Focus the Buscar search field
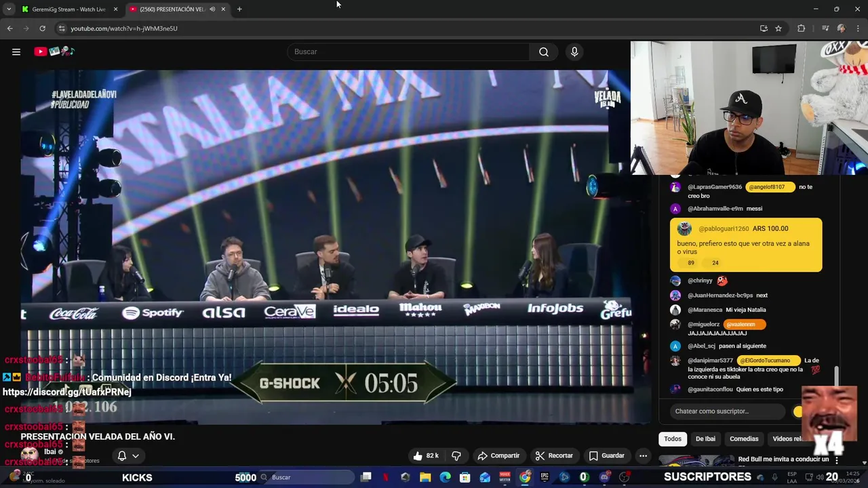Viewport: 868px width, 488px height. click(x=408, y=52)
